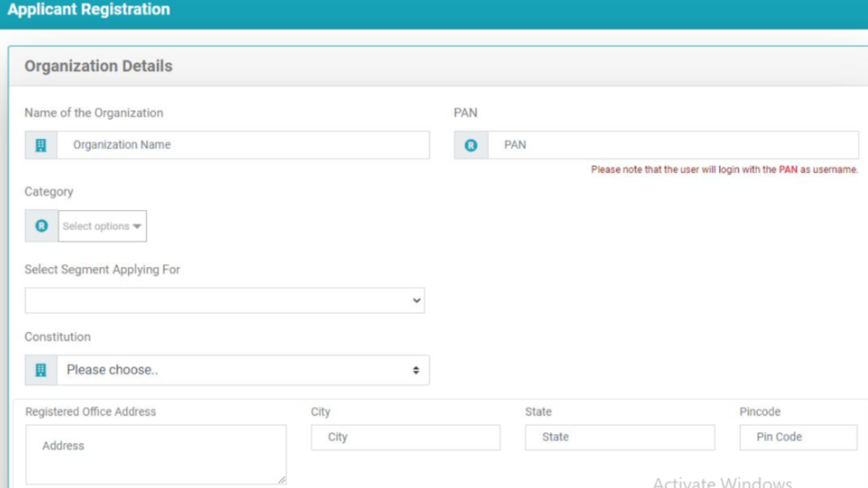Click the Address textarea resize handle
This screenshot has width=868, height=488.
(281, 480)
